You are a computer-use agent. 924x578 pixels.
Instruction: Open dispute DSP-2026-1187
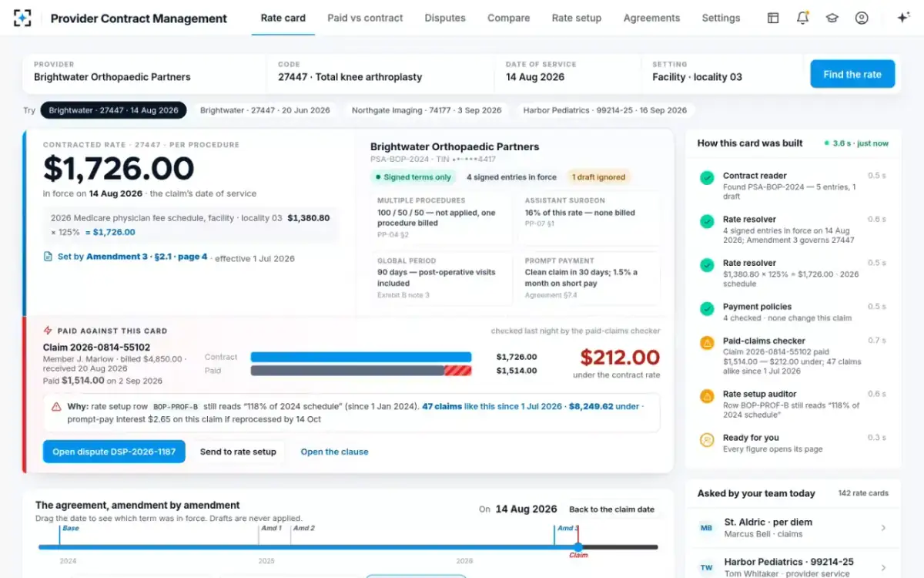[x=114, y=452]
